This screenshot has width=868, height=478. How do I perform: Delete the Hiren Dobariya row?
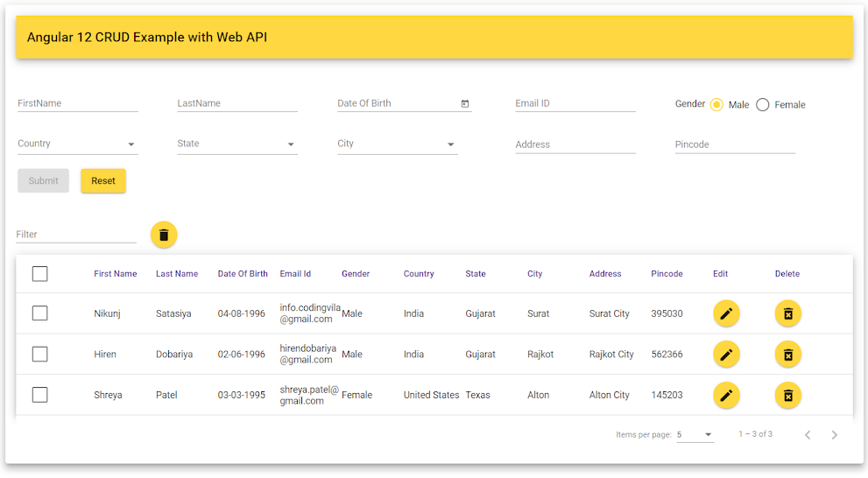point(787,355)
